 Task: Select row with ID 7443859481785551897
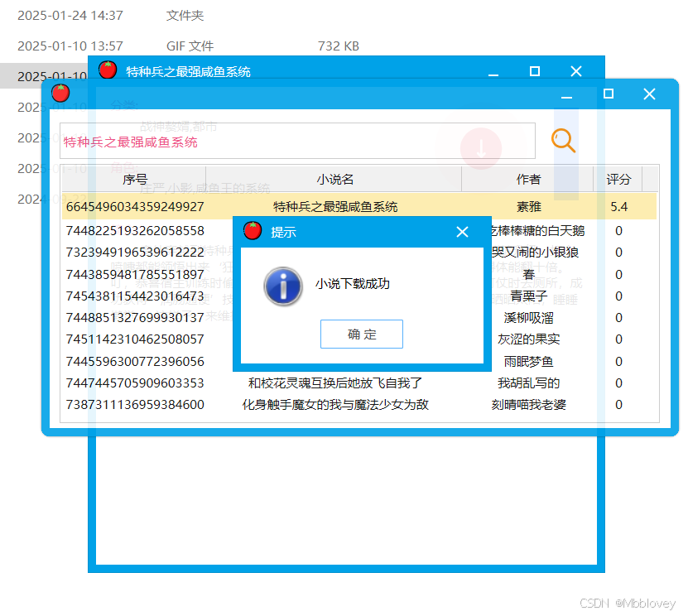click(135, 275)
